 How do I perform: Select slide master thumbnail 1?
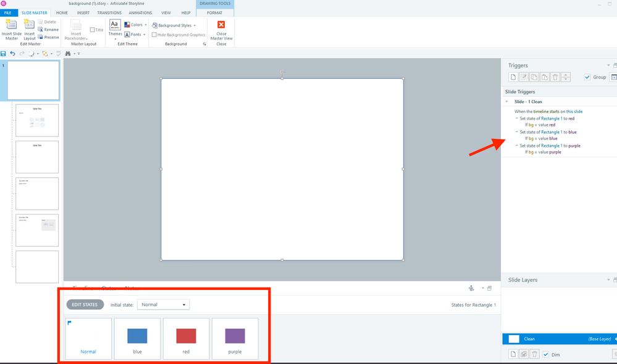click(33, 80)
